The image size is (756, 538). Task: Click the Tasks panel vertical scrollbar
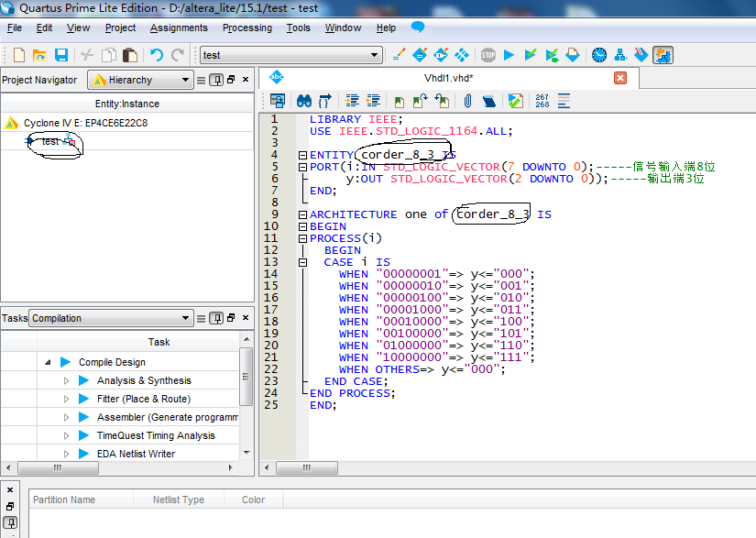coord(246,376)
